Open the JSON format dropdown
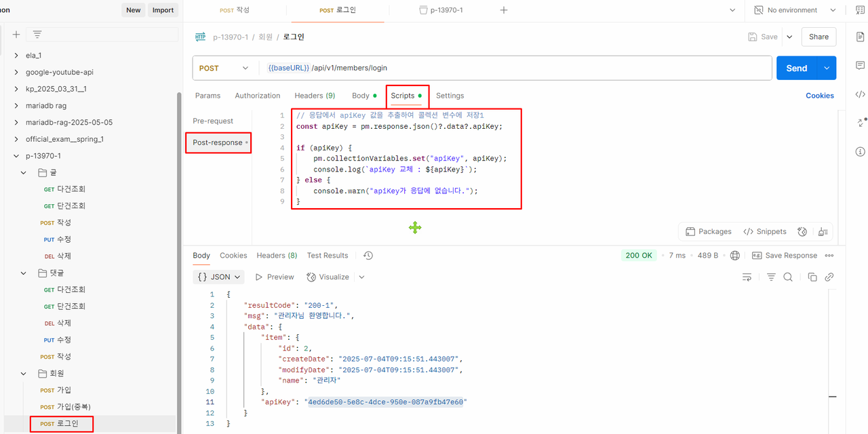 point(219,277)
